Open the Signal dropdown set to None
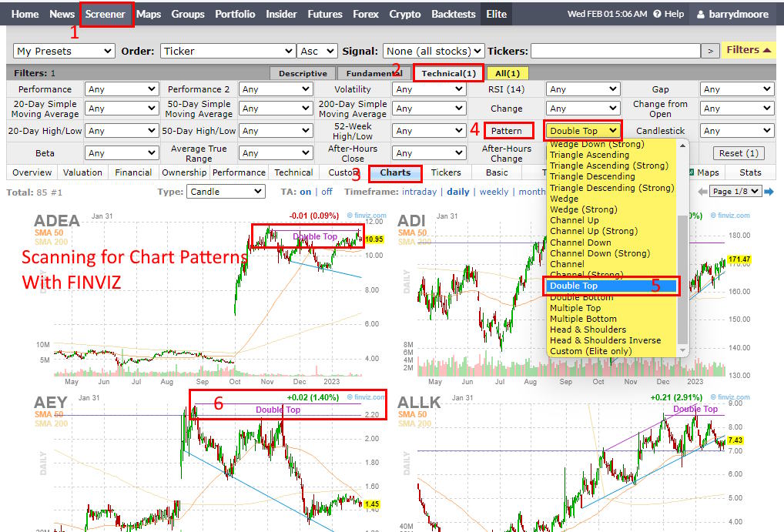 pos(433,51)
